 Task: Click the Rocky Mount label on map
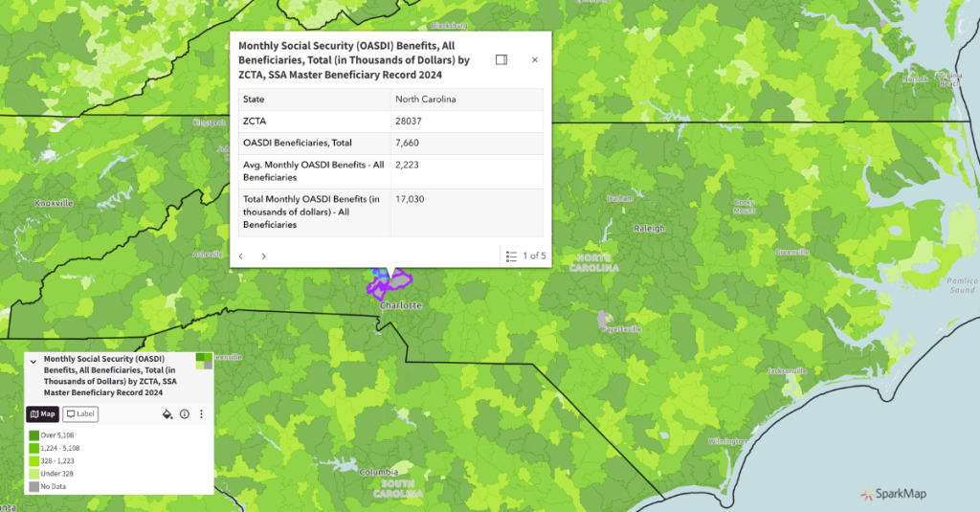745,207
